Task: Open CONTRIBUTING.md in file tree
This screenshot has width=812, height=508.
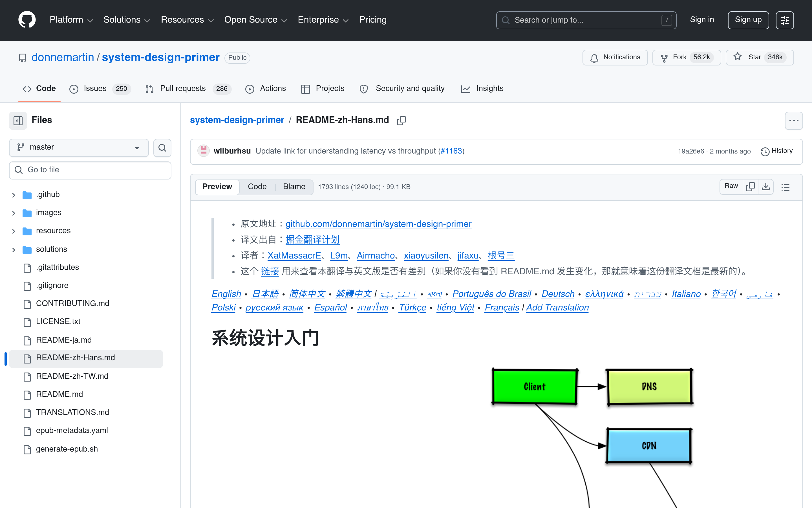Action: pyautogui.click(x=72, y=303)
